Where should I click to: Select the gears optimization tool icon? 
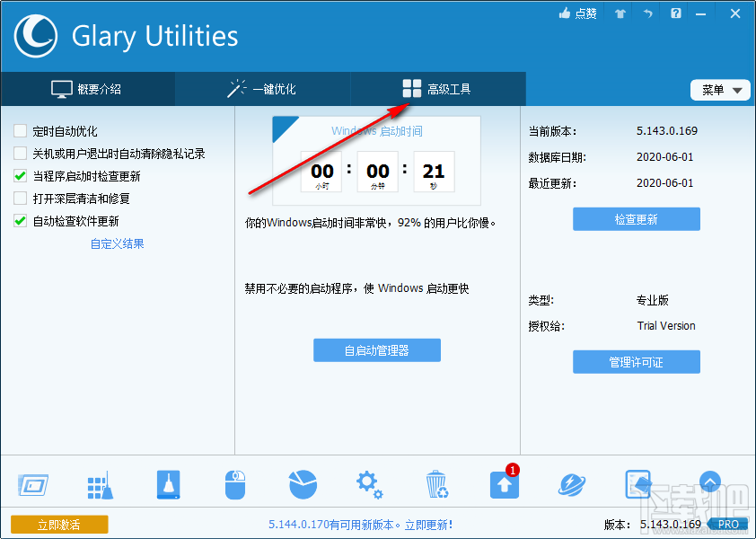[x=369, y=483]
